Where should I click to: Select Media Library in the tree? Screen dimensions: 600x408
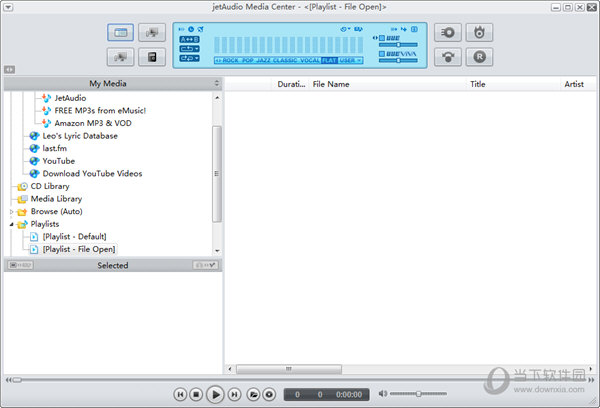tap(56, 199)
